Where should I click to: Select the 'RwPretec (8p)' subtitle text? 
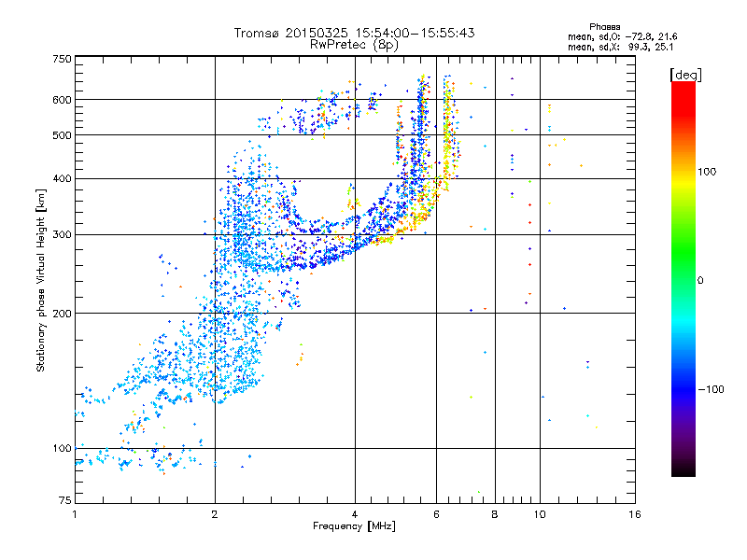(354, 45)
